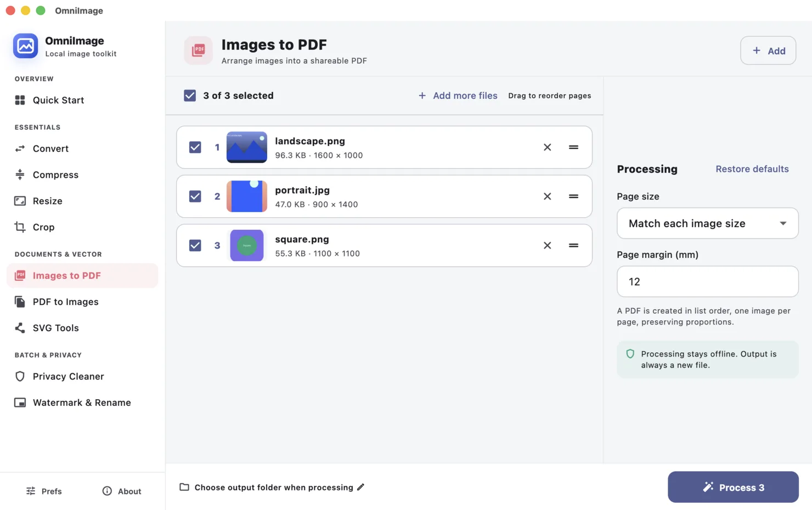Click the portrait.jpg file name
812x510 pixels.
pos(302,190)
